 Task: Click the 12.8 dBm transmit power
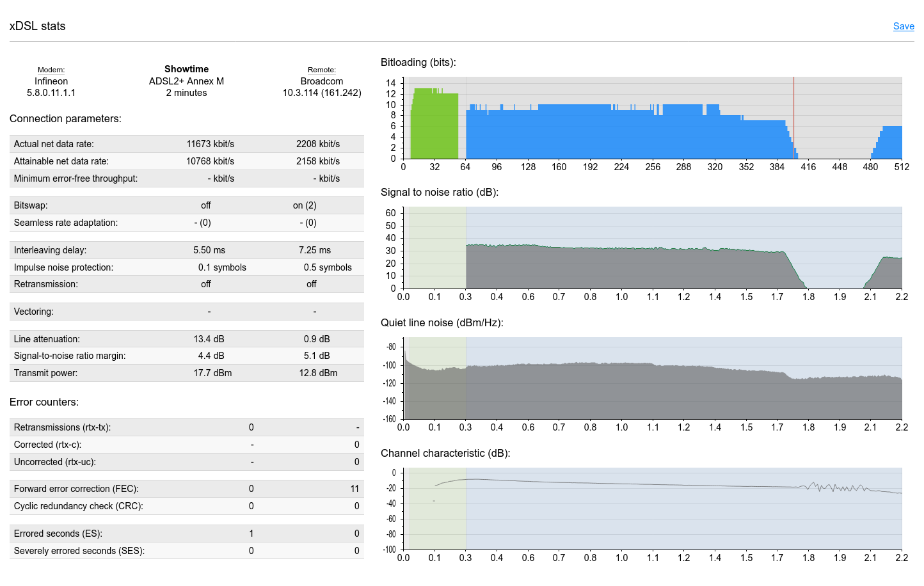pos(318,373)
